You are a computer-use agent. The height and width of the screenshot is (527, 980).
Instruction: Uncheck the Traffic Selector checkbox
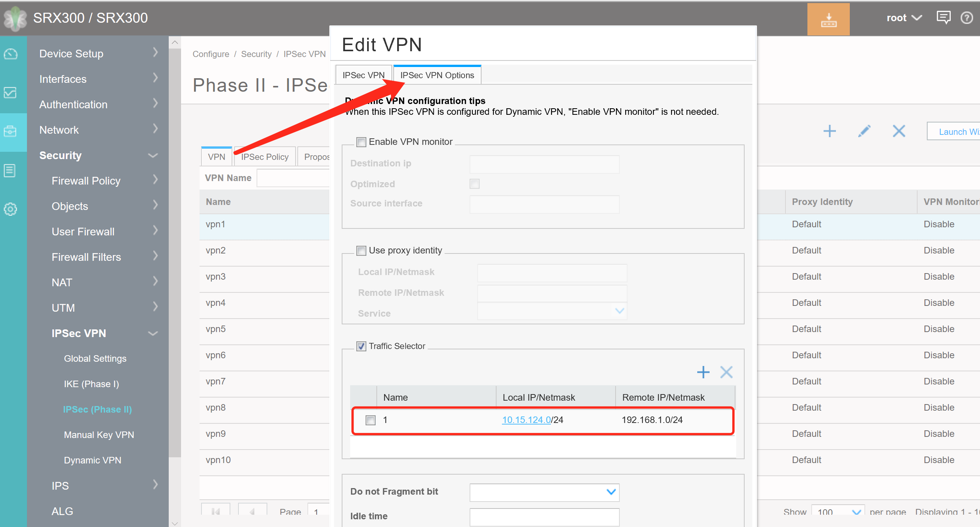pyautogui.click(x=361, y=346)
